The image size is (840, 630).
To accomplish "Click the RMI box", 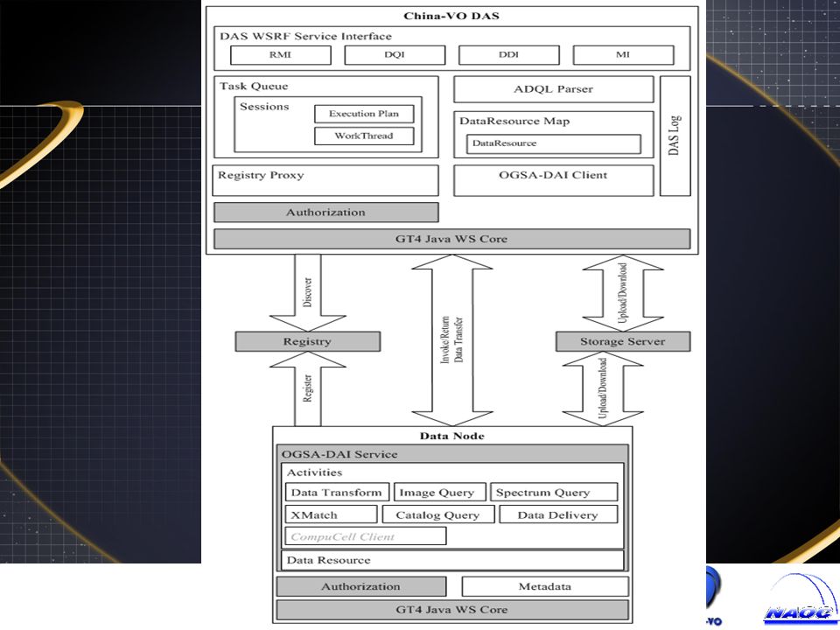I will [x=280, y=54].
